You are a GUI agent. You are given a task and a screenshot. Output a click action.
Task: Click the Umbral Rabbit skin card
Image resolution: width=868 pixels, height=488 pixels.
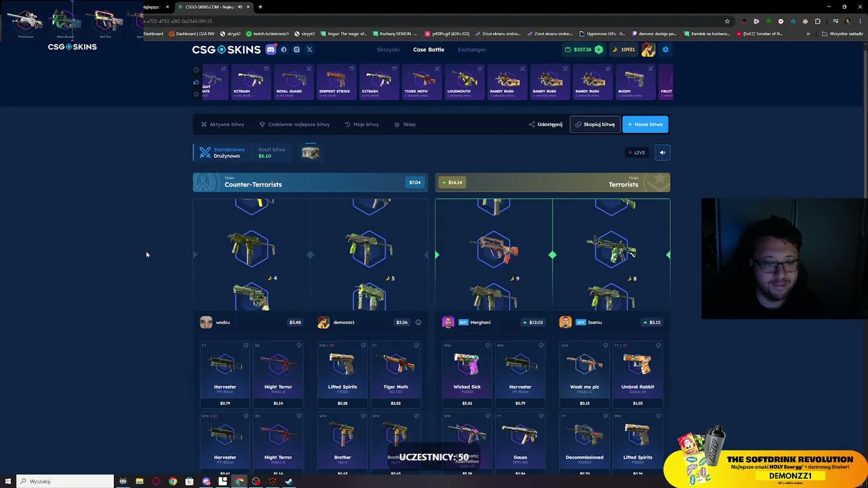click(x=637, y=375)
